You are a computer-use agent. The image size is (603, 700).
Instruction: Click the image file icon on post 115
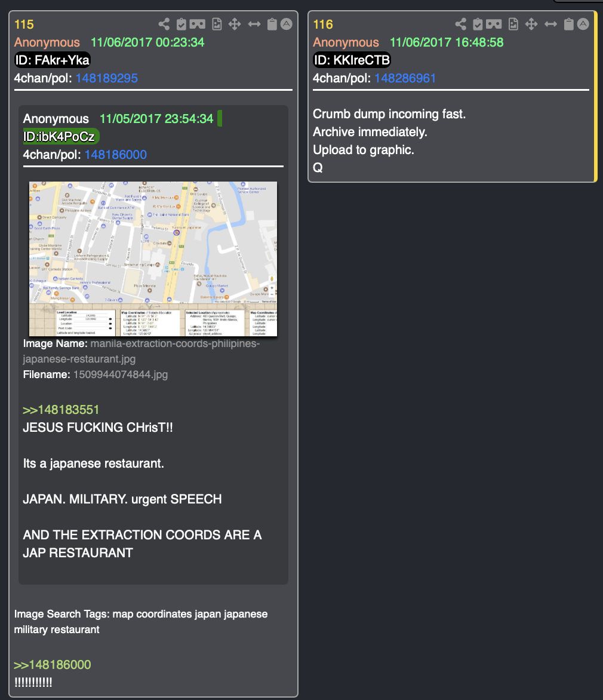[x=217, y=24]
